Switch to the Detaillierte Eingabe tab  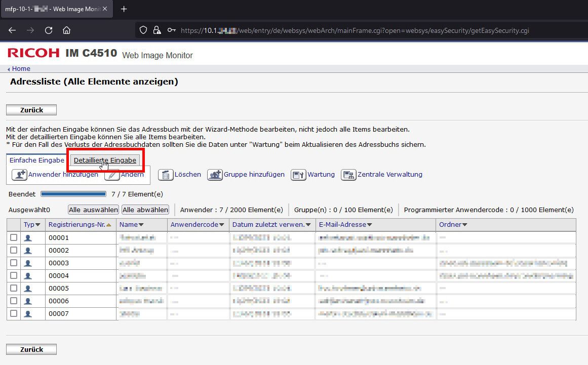[105, 160]
